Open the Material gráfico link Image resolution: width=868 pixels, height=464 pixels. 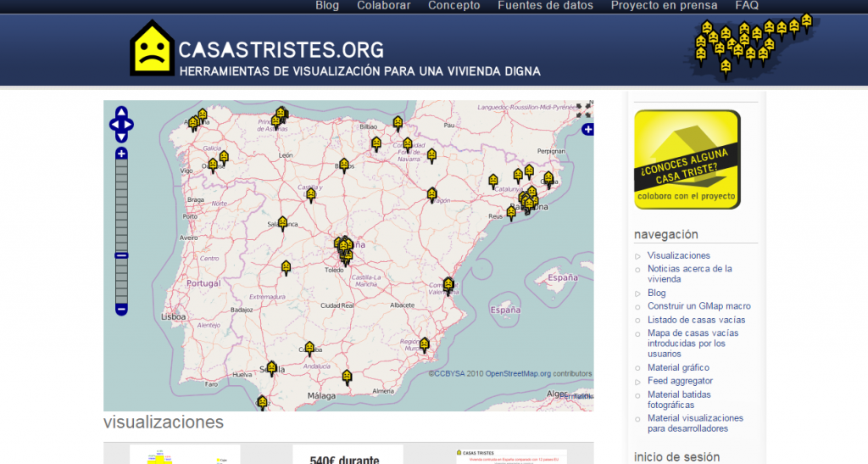click(678, 367)
